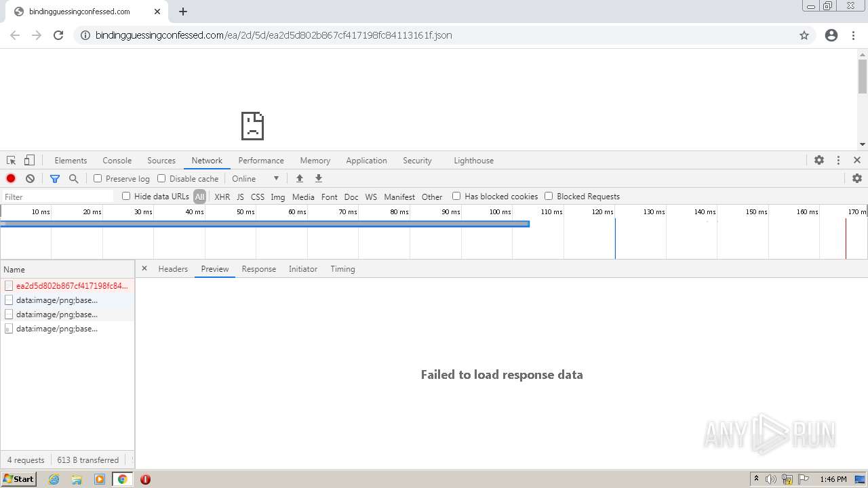Viewport: 868px width, 488px height.
Task: Open Internet Explorer from taskbar
Action: coord(54,479)
